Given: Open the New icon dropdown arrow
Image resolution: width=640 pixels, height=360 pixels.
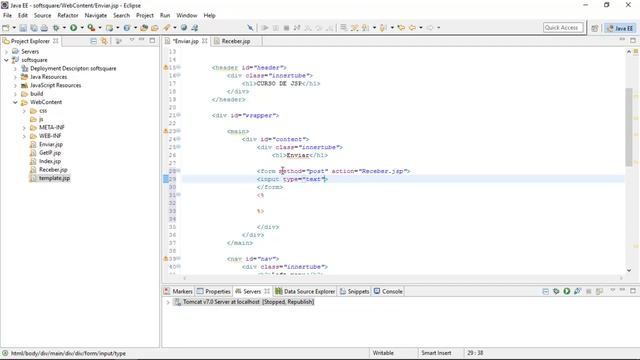Looking at the screenshot, I should 14,28.
